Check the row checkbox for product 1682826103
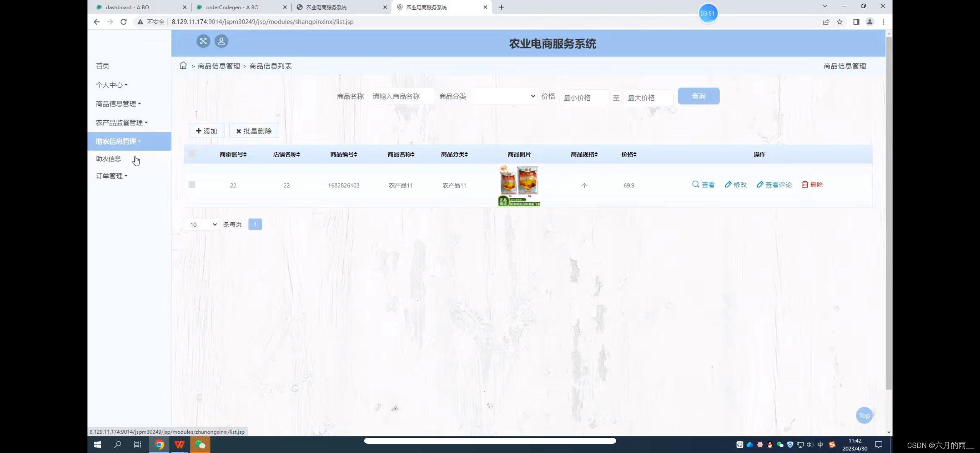 pyautogui.click(x=192, y=185)
